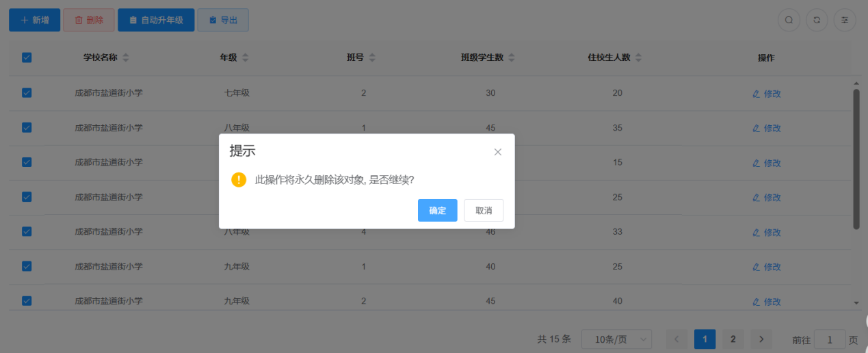The width and height of the screenshot is (868, 353).
Task: Sort by 班级学生数 column arrows
Action: (512, 58)
